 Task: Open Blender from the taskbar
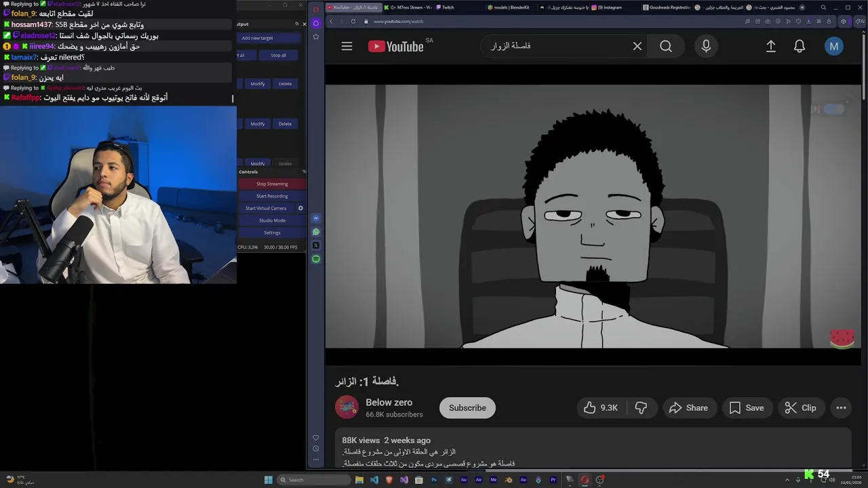(x=509, y=480)
